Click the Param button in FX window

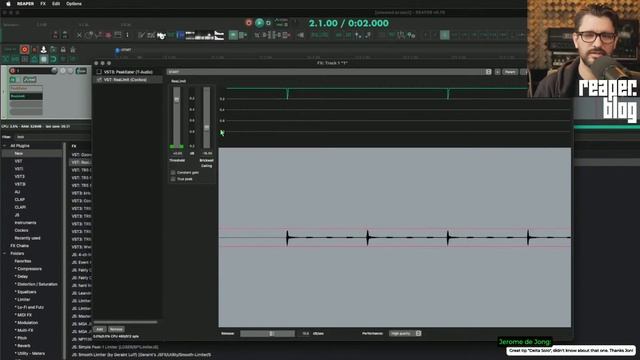tap(510, 72)
